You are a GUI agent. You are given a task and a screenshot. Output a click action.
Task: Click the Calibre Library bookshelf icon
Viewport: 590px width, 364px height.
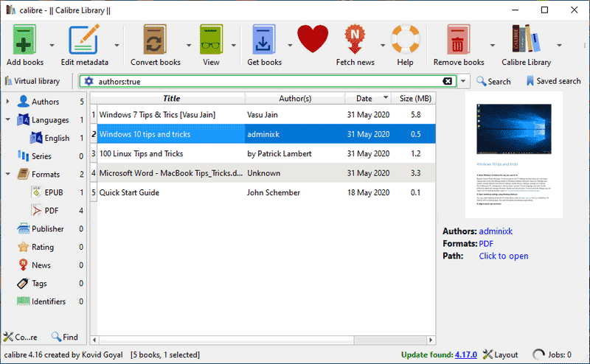point(526,39)
